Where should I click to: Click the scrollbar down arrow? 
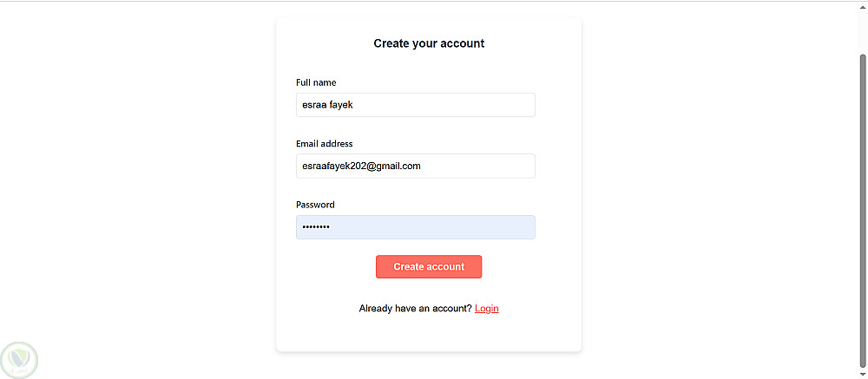[862, 374]
